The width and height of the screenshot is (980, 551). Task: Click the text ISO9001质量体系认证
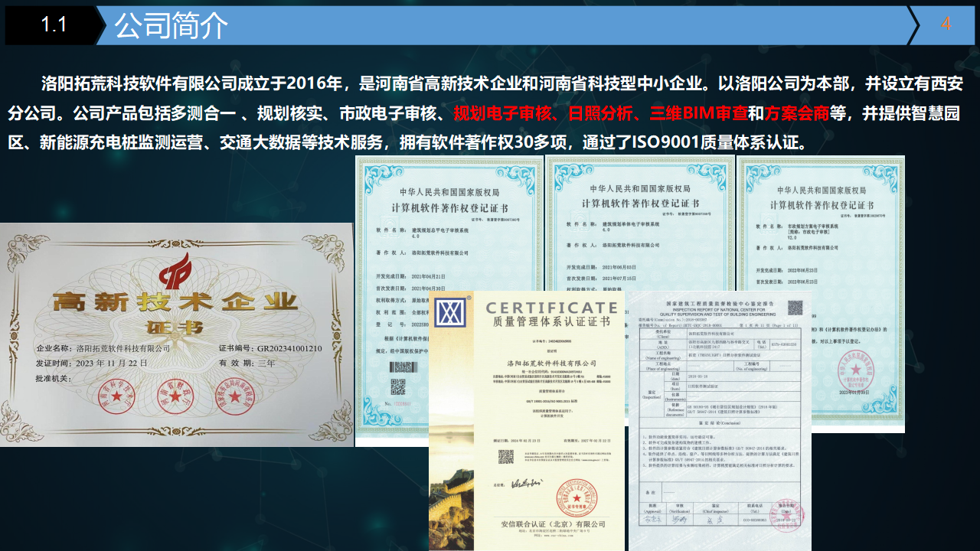pyautogui.click(x=715, y=142)
